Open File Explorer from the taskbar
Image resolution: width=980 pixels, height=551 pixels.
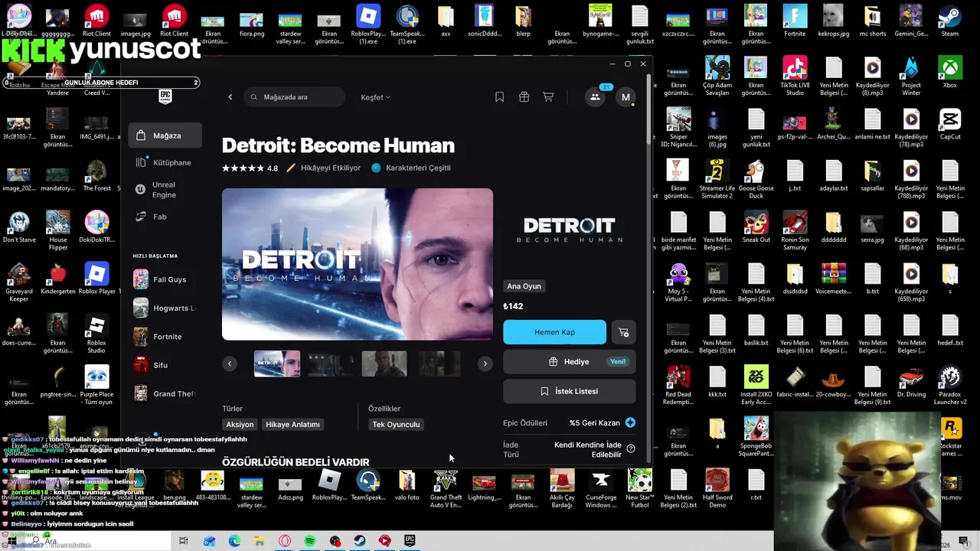coord(260,541)
